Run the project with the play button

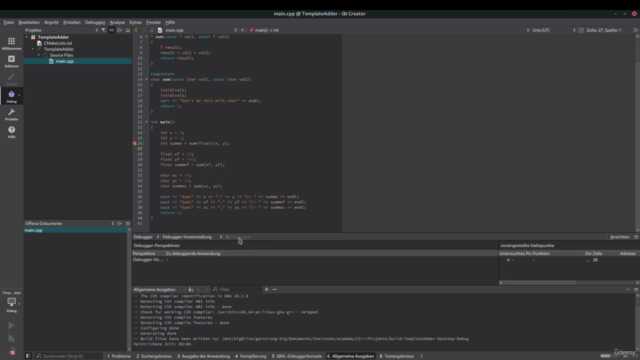(x=11, y=325)
